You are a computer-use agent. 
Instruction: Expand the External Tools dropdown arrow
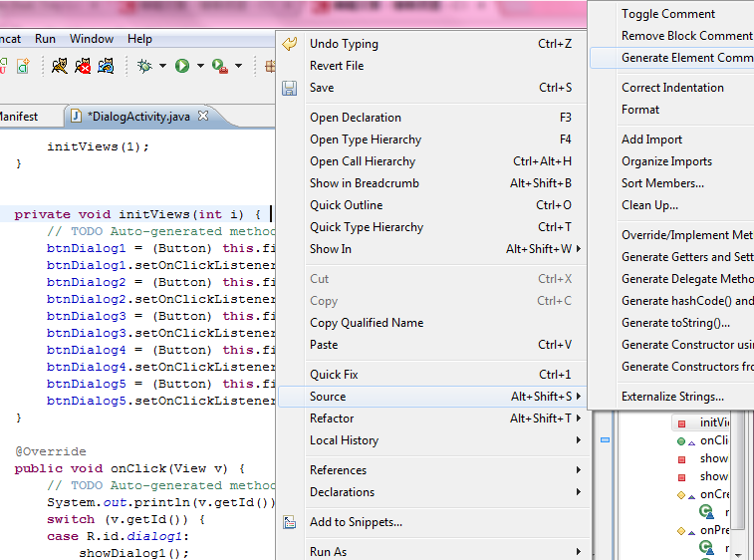238,67
